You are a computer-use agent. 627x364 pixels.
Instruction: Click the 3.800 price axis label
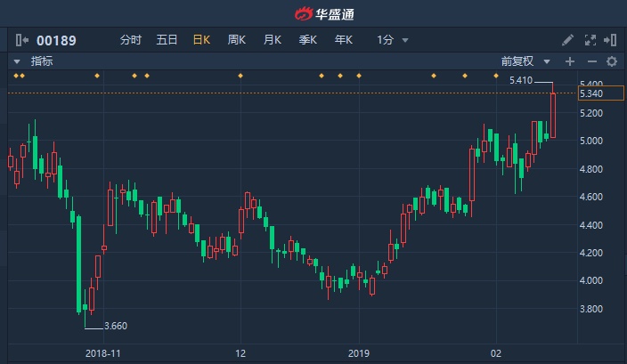591,309
